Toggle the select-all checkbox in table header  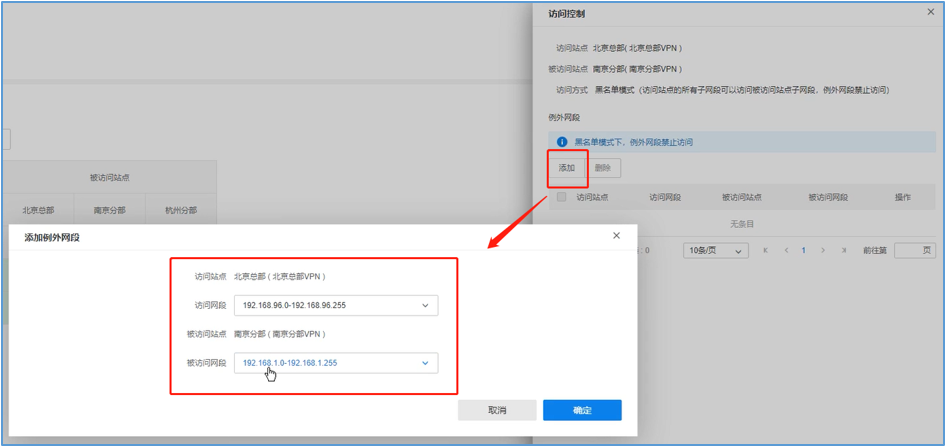point(562,197)
